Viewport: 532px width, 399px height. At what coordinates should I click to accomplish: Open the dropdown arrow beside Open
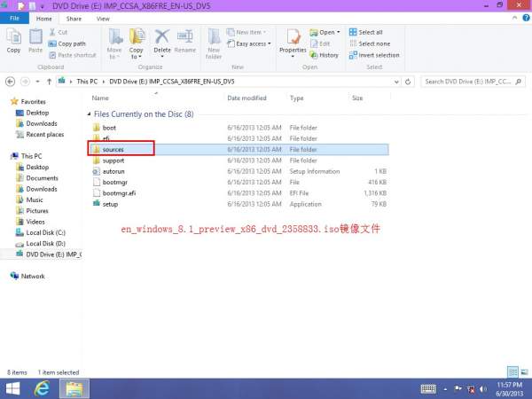pyautogui.click(x=339, y=32)
